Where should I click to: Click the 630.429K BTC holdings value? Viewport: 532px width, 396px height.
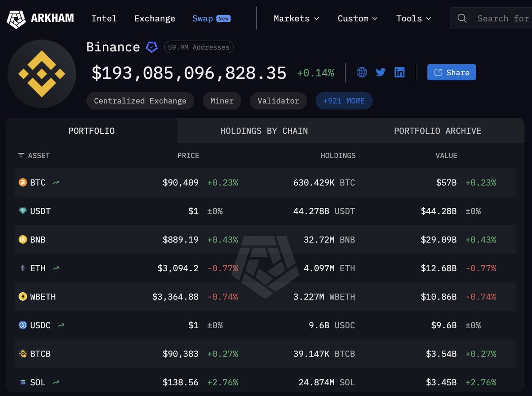324,182
